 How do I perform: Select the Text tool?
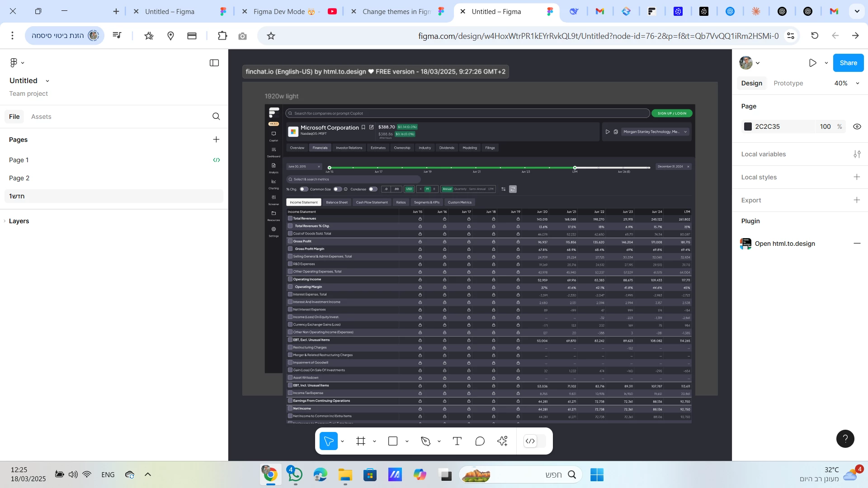[457, 441]
